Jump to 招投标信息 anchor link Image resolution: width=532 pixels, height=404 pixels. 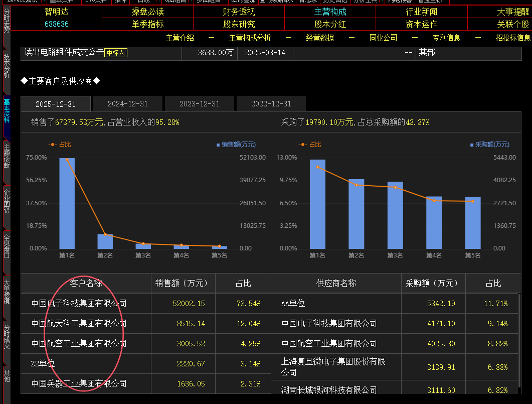513,38
